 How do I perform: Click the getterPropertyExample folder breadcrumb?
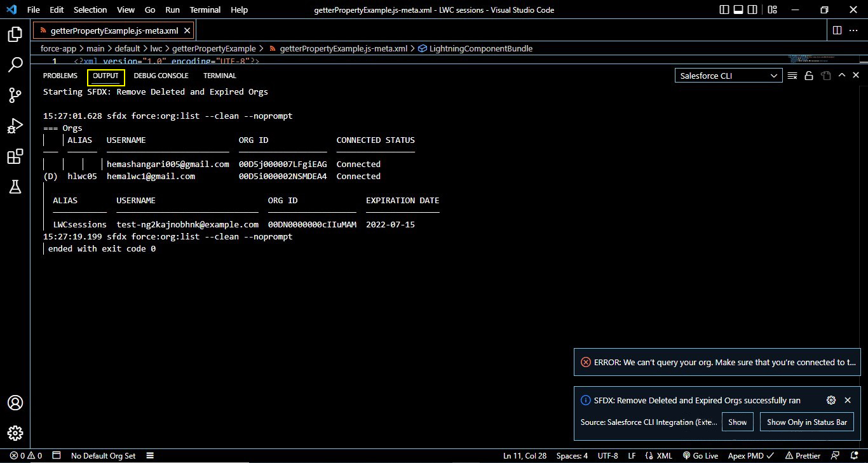214,48
